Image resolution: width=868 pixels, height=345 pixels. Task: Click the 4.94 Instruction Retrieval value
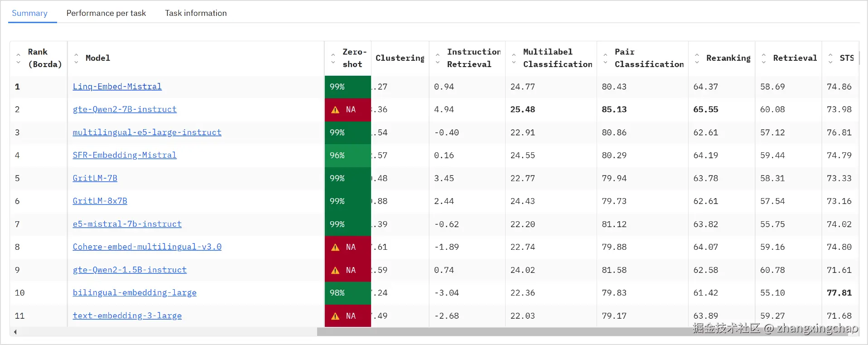coord(444,109)
